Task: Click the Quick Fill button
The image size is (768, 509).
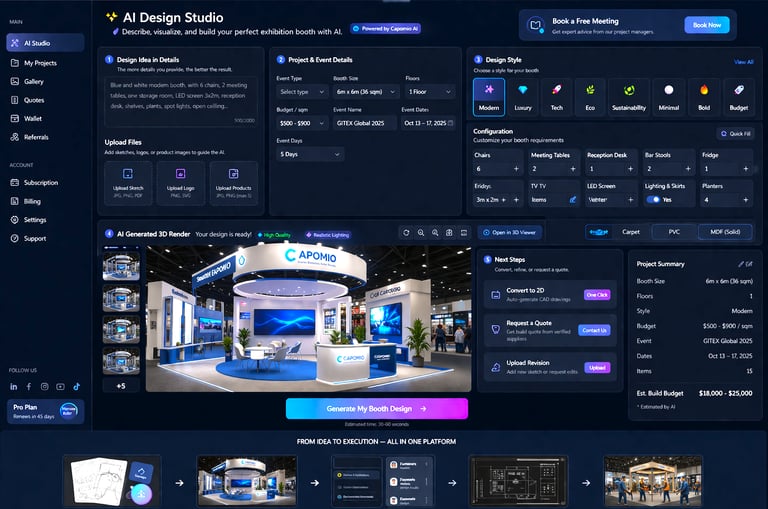Action: 735,134
